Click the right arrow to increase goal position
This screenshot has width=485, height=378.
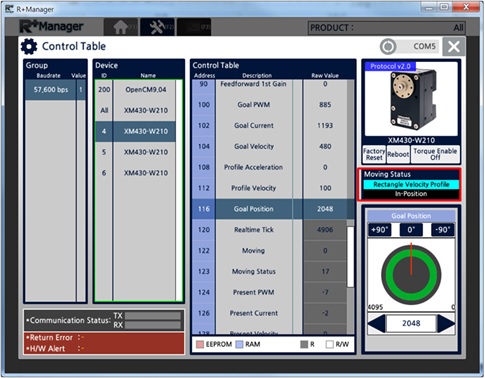[x=446, y=323]
